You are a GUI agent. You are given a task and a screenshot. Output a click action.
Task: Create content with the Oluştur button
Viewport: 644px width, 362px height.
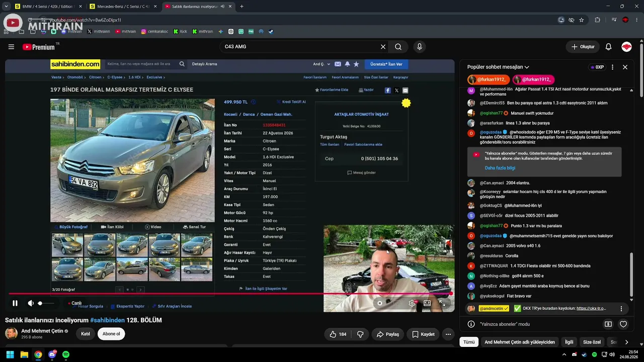[583, 47]
